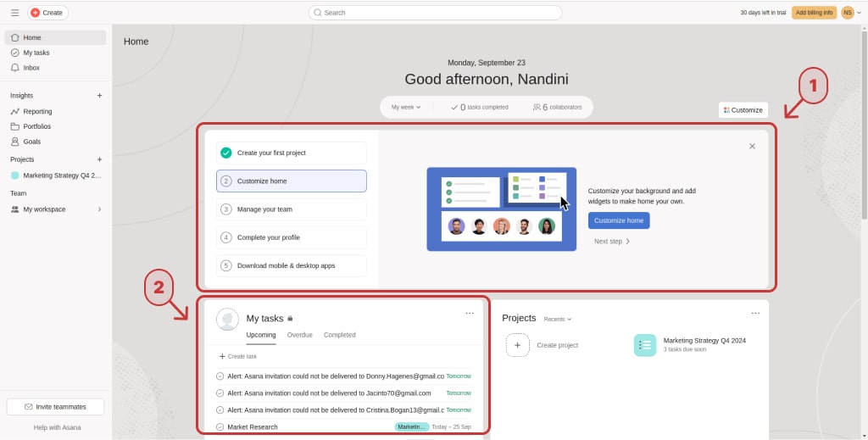This screenshot has height=440, width=868.
Task: Open Help with Asana link
Action: [57, 427]
